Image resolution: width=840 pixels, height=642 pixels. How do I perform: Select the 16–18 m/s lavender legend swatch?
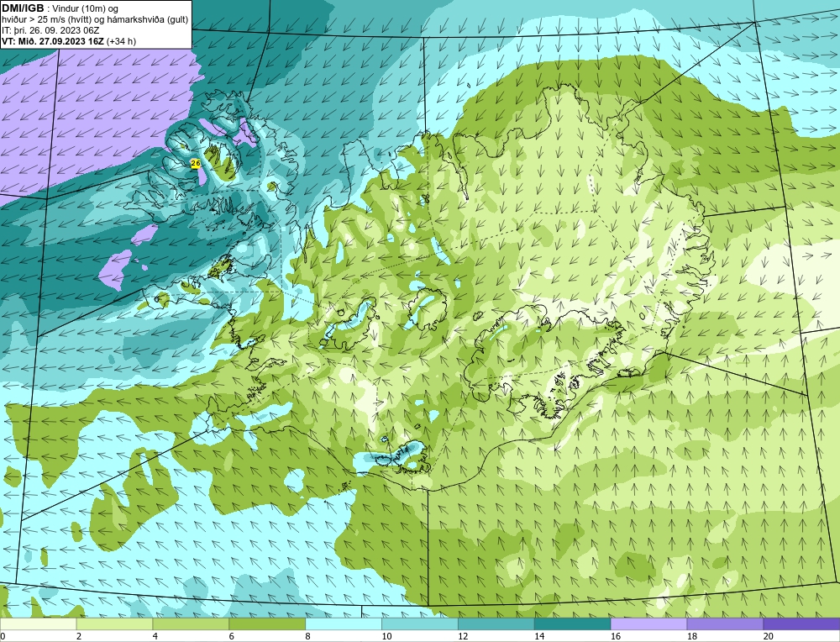coord(648,624)
